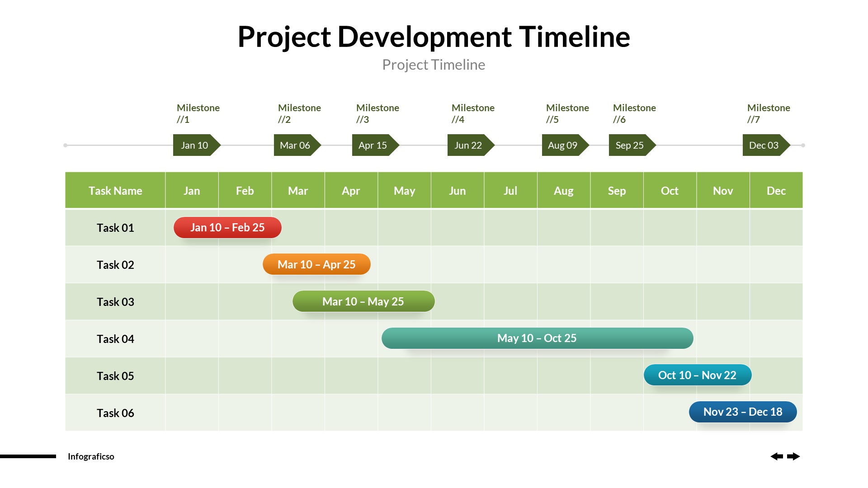Click the Milestone //3 Apr 15 marker
Screen dimensions: 868x488
point(372,145)
